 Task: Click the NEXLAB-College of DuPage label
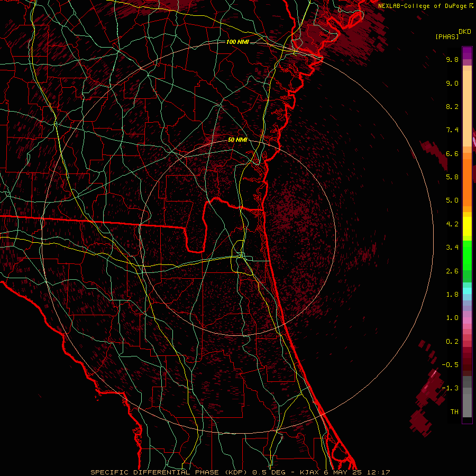pyautogui.click(x=422, y=6)
